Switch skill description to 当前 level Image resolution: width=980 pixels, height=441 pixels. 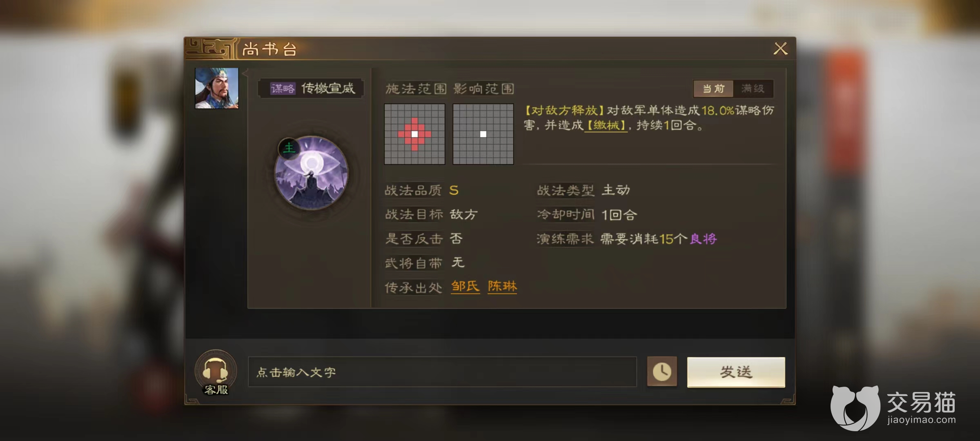tap(713, 89)
